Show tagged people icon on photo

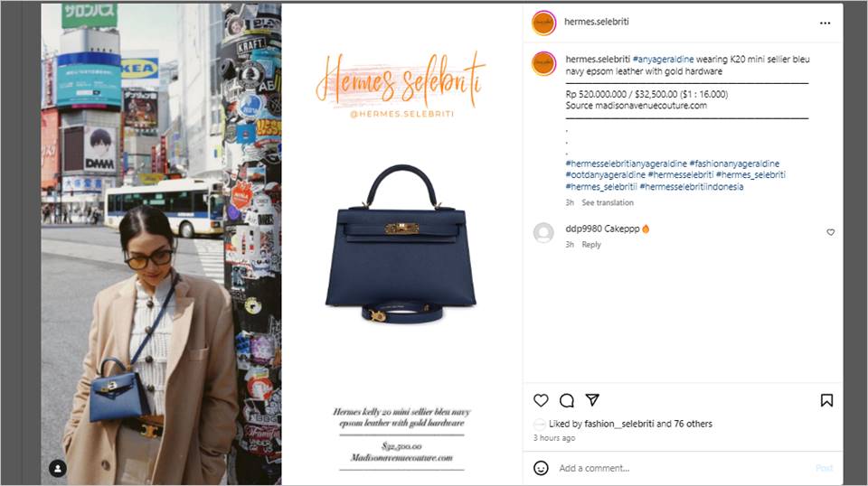click(x=58, y=468)
